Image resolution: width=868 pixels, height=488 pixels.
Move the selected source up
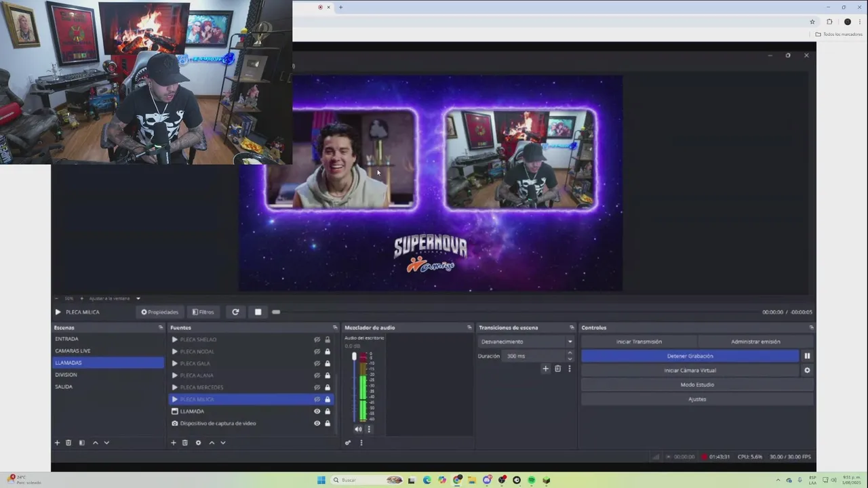tap(212, 443)
